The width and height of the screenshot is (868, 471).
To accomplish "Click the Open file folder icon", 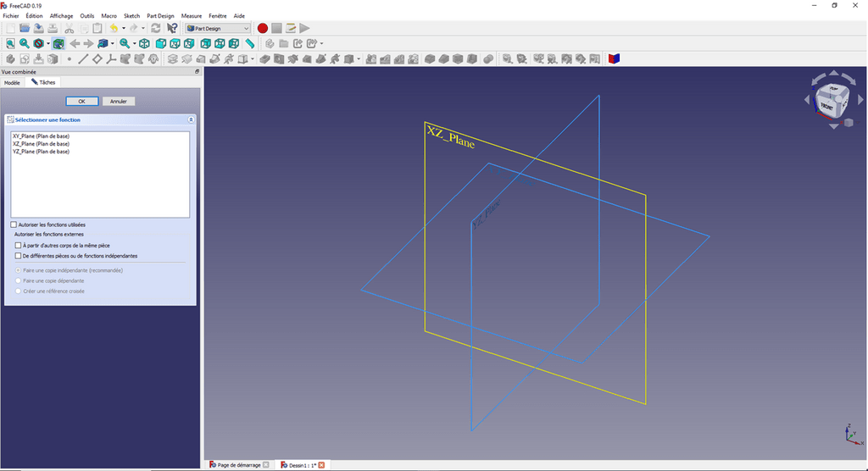I will click(x=25, y=28).
